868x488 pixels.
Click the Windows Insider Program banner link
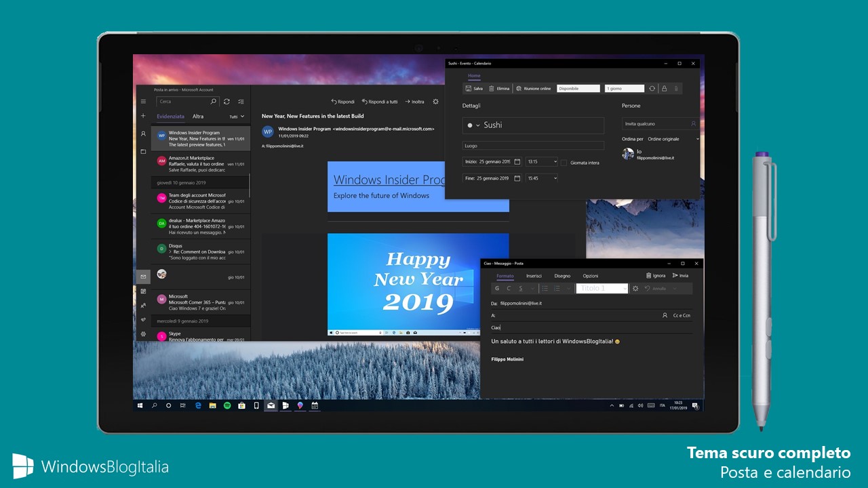[389, 180]
